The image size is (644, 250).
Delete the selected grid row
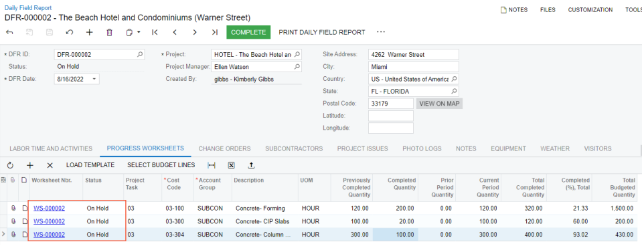(50, 165)
